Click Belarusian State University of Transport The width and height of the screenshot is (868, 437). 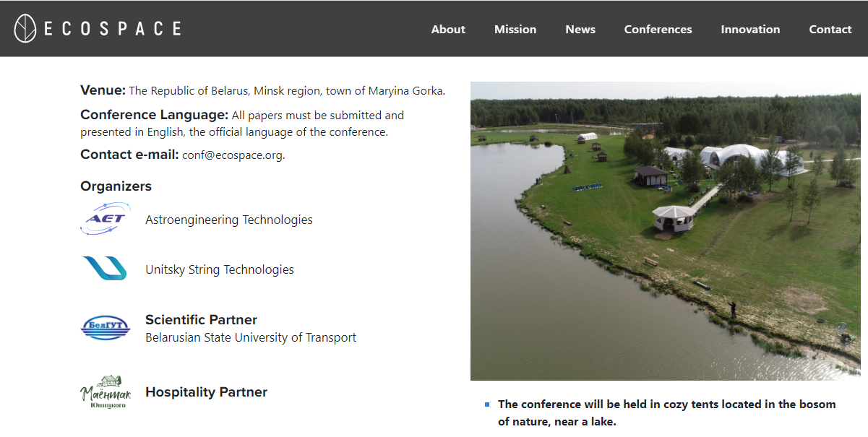click(251, 337)
